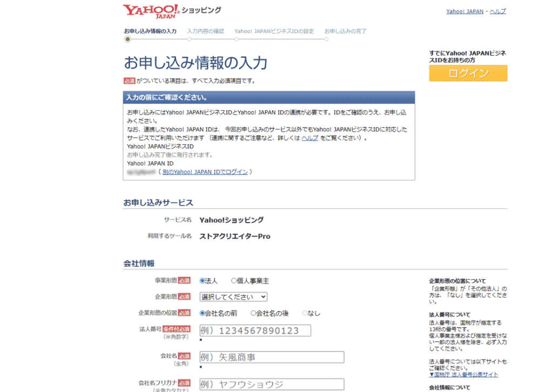Select the 法人 radio button

pos(203,281)
